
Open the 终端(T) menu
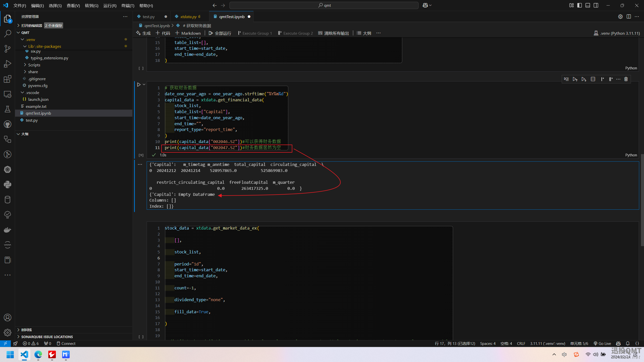tap(128, 6)
